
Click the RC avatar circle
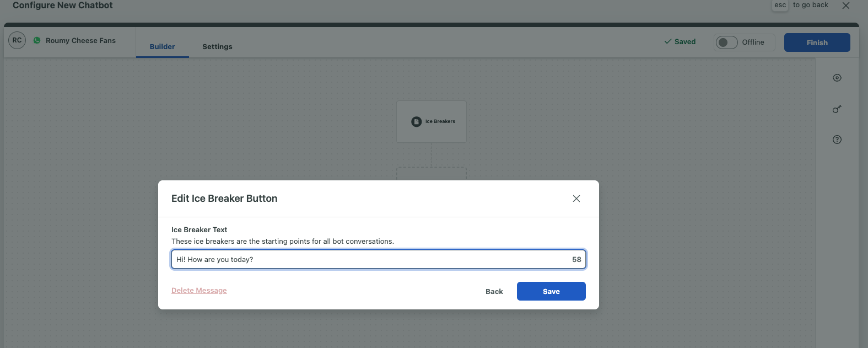[x=17, y=40]
